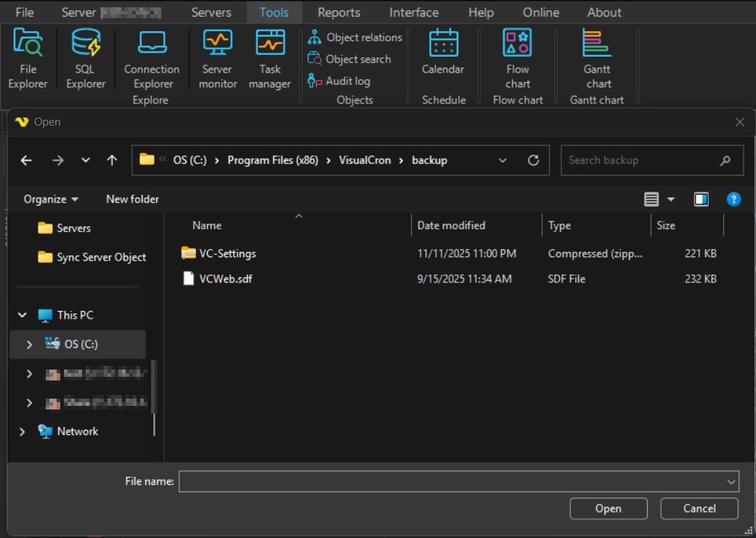Click the Open button
The width and height of the screenshot is (756, 538).
click(x=608, y=508)
